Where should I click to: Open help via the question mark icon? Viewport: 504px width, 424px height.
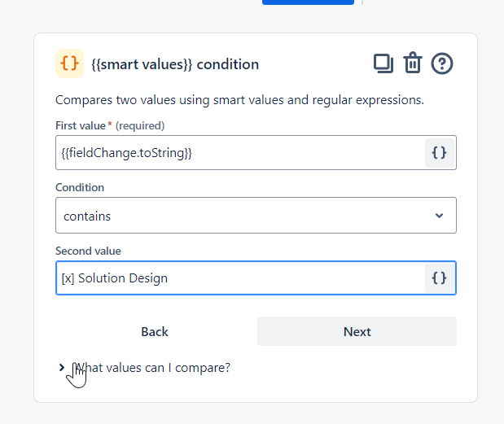tap(442, 63)
